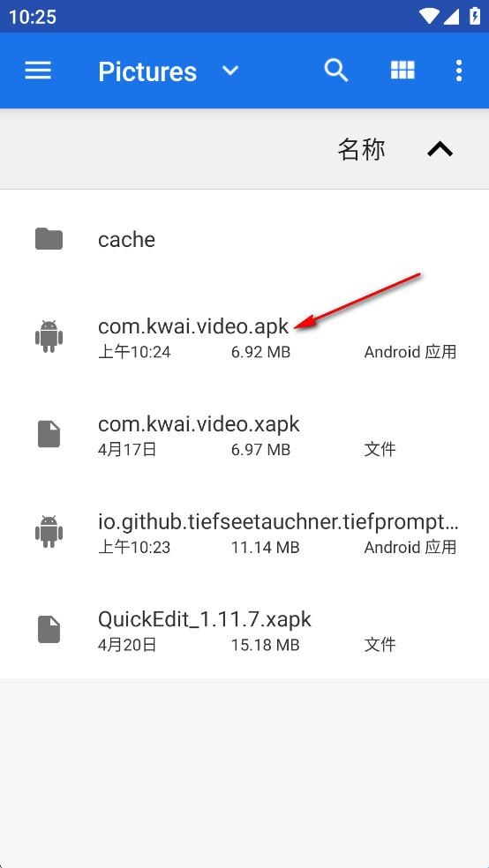Open QuickEdit_1.11.7.xapk file
Viewport: 489px width, 868px height.
244,630
